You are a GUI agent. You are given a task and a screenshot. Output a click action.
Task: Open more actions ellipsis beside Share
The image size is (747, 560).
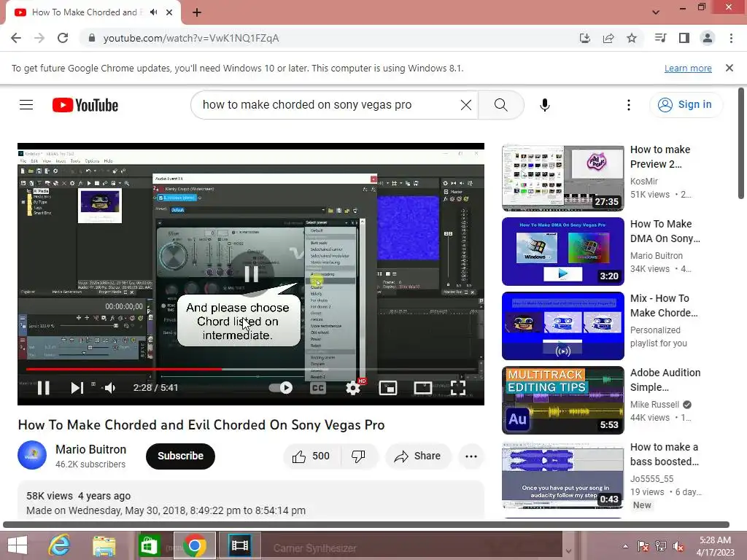[471, 456]
